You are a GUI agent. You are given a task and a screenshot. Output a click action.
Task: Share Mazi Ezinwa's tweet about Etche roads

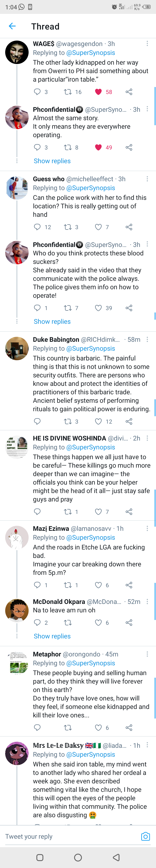click(129, 585)
